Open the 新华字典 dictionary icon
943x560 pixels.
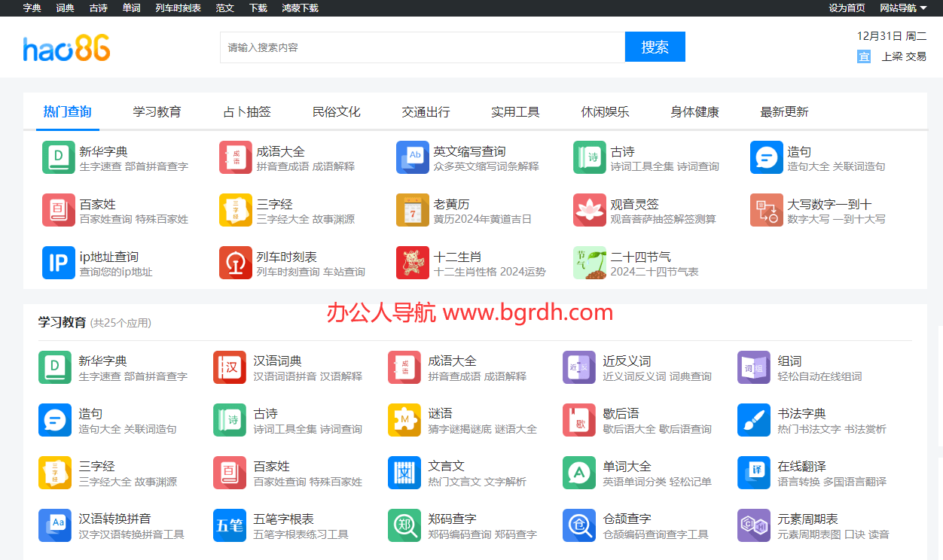[x=58, y=157]
